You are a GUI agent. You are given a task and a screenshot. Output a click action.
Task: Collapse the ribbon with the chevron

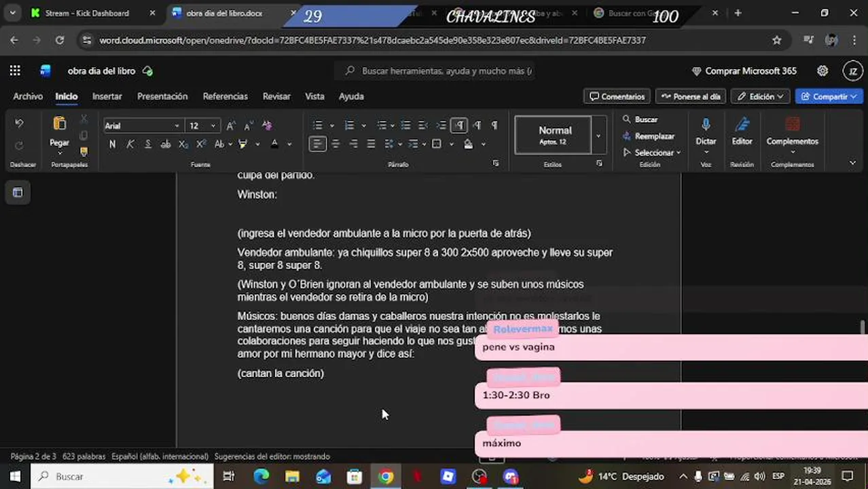[x=852, y=163]
